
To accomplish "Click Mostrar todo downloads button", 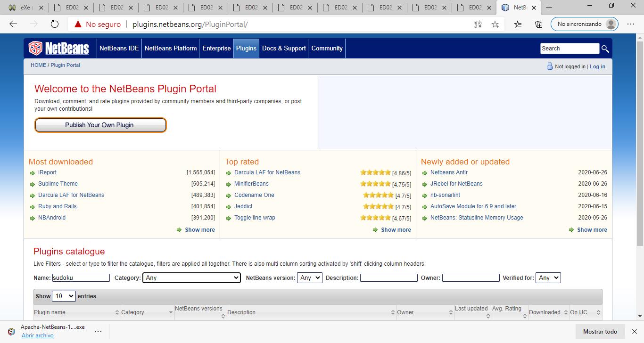I will 600,331.
